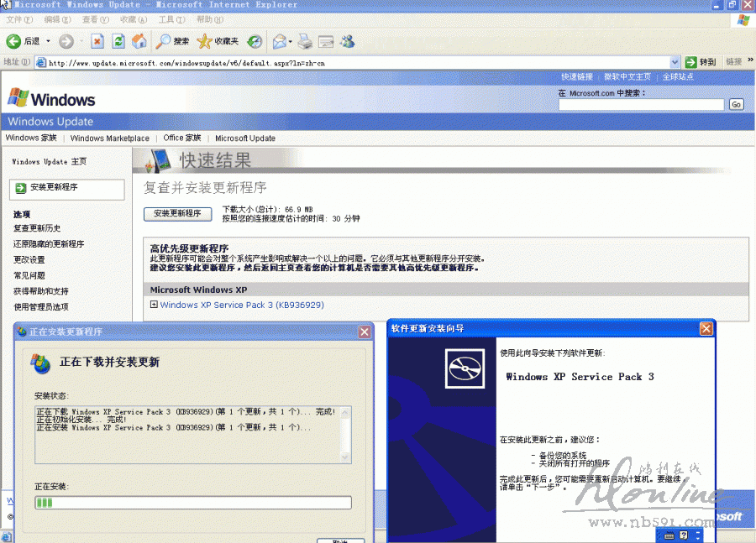This screenshot has height=543, width=756.
Task: Open 更改设置 in the sidebar
Action: pos(29,259)
